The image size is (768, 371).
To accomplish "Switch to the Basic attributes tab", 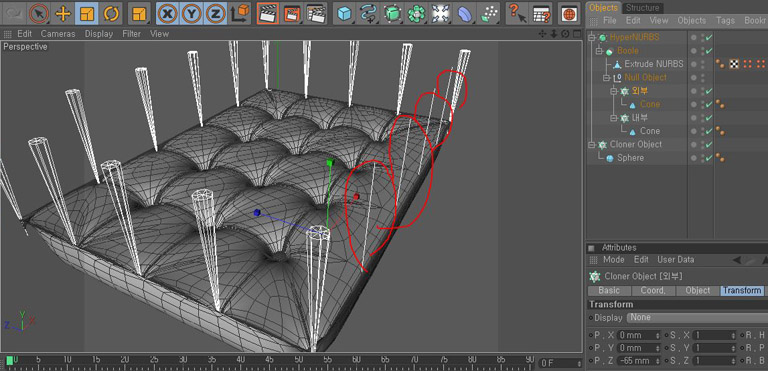I will [609, 291].
